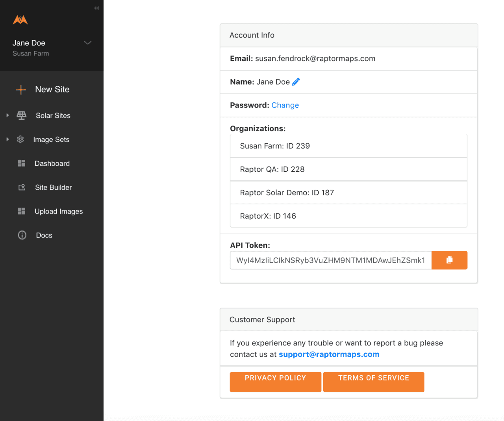Click the Docs info circle icon

pyautogui.click(x=22, y=235)
